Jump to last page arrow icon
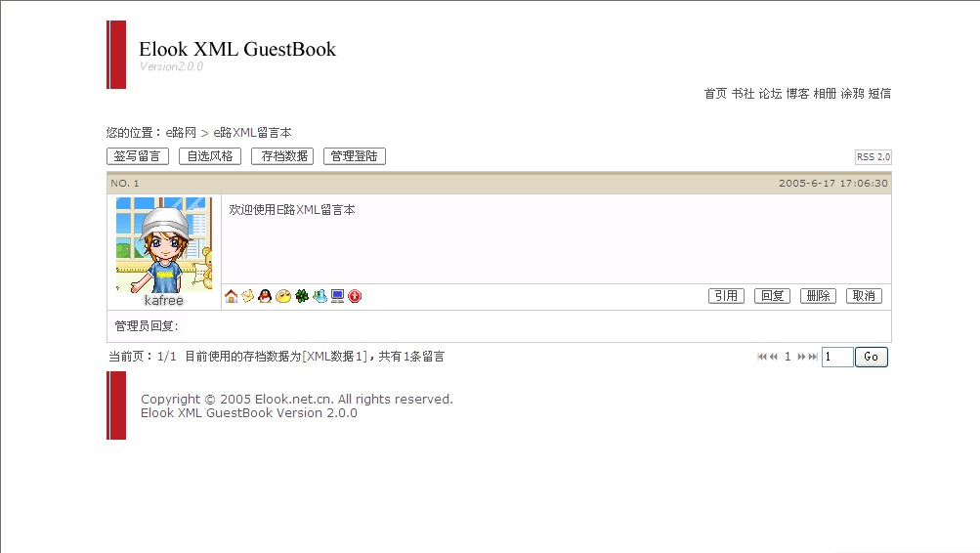This screenshot has width=980, height=553. (813, 357)
